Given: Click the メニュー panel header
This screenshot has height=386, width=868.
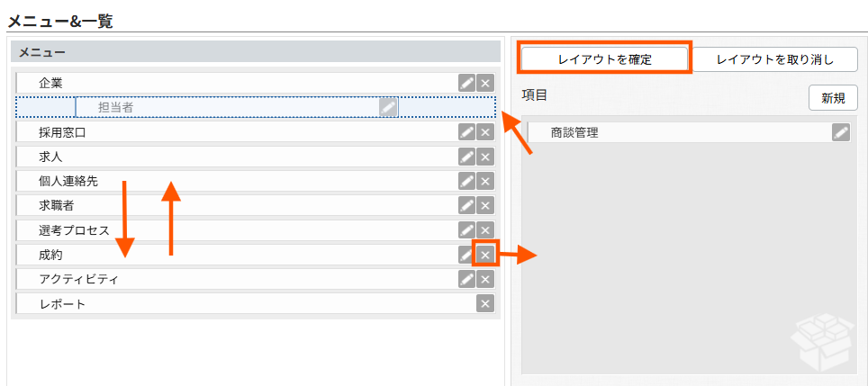Looking at the screenshot, I should click(256, 52).
